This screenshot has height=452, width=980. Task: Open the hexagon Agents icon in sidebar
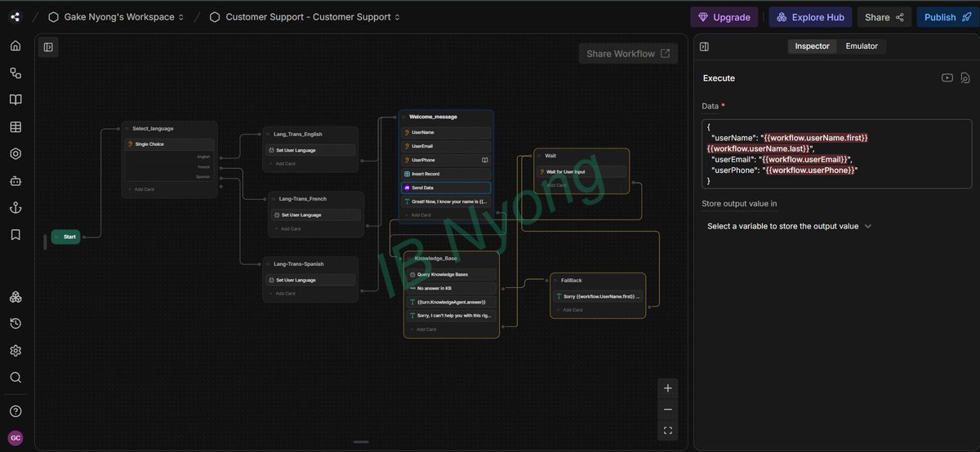16,153
